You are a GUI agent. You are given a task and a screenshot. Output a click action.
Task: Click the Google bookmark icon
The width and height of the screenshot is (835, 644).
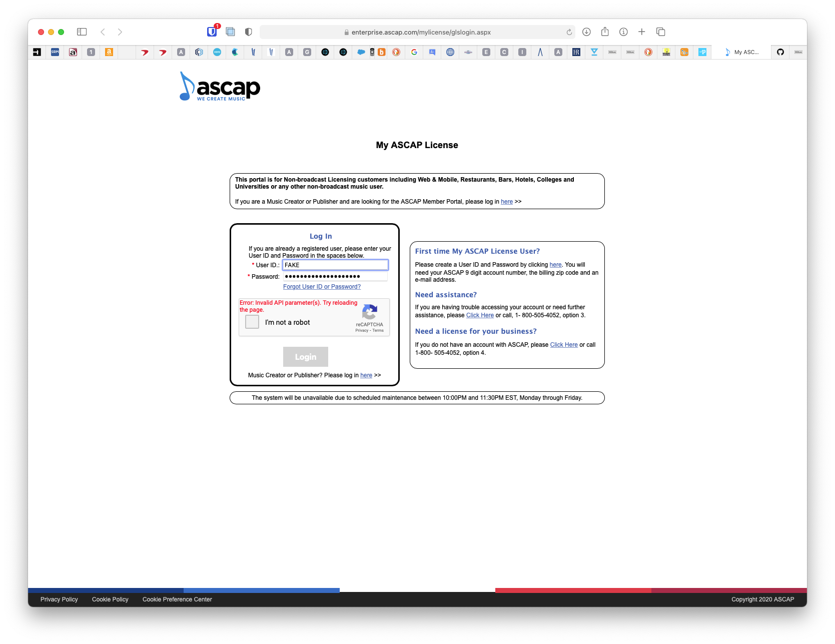pyautogui.click(x=414, y=52)
